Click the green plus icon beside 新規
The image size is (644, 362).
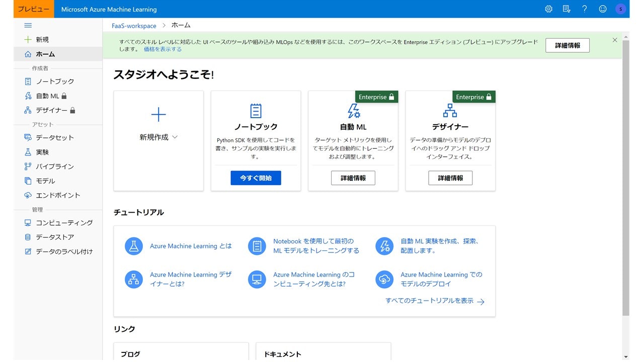28,39
